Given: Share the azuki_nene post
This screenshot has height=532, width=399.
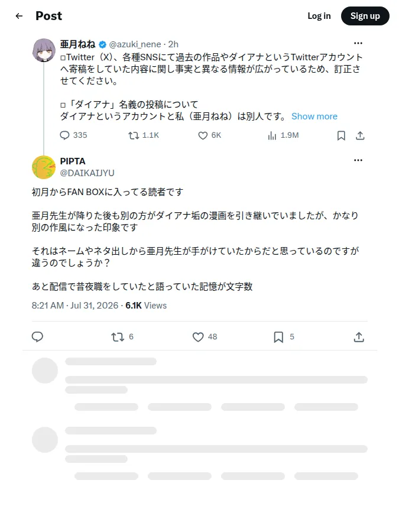Looking at the screenshot, I should point(360,136).
